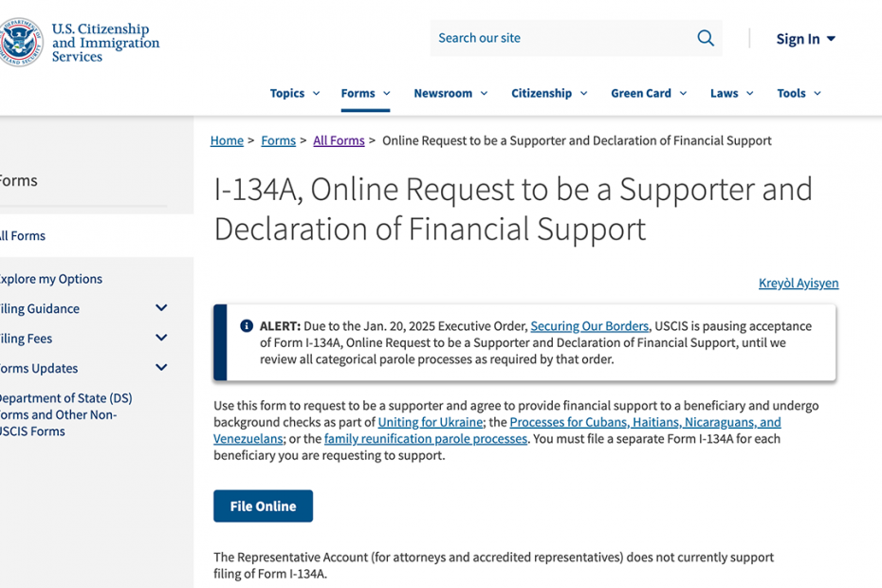
Task: Open the Uniting for Ukraine link
Action: coord(431,422)
